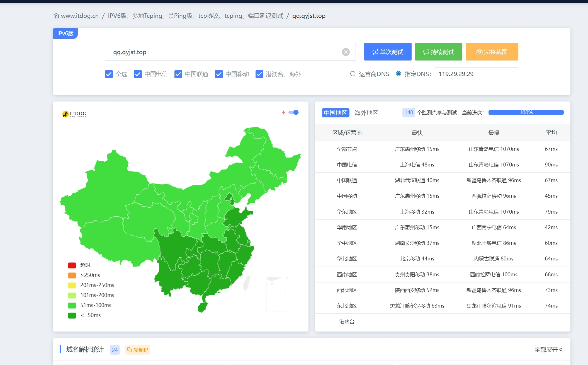
Task: Uncheck the 港澳台、海外 checkbox
Action: (x=259, y=74)
